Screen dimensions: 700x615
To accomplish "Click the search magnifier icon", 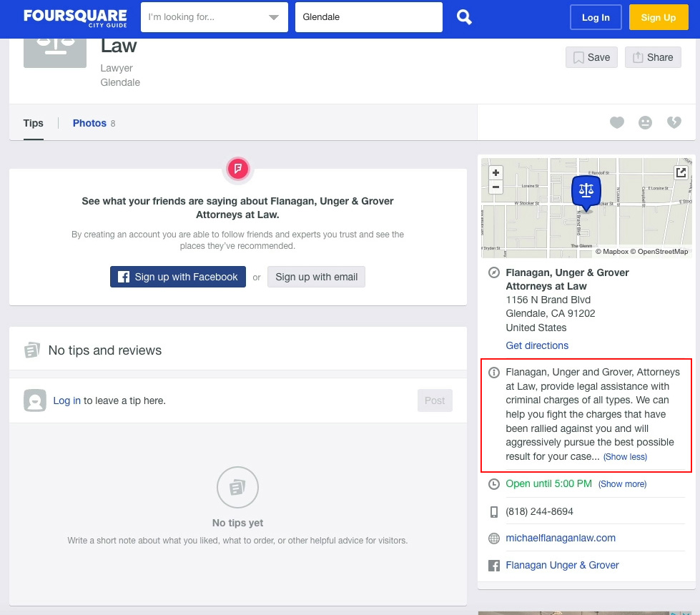I will (x=464, y=17).
